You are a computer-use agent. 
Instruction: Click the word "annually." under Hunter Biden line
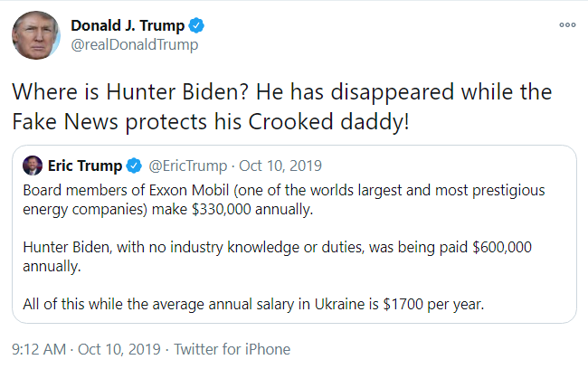(52, 266)
